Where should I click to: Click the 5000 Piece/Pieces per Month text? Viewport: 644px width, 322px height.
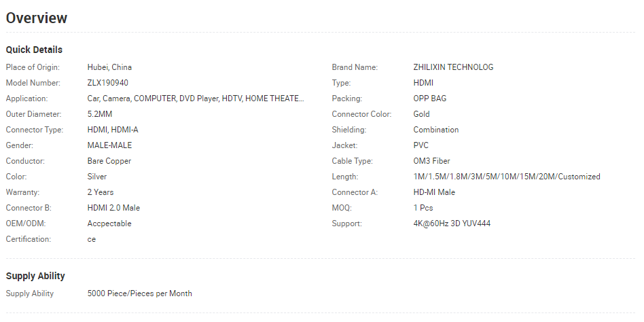[140, 293]
